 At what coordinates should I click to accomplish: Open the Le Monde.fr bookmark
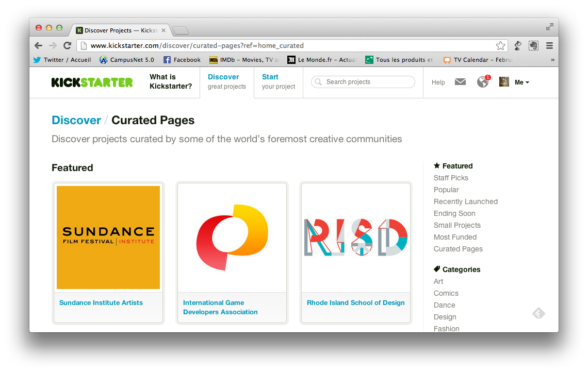[321, 60]
